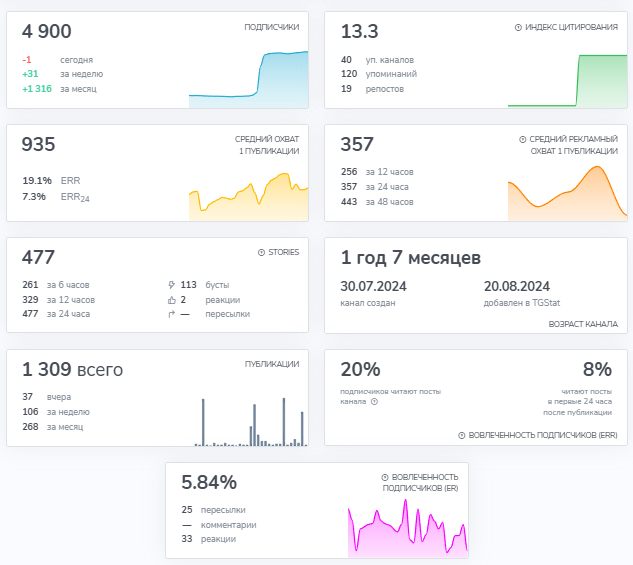Click info icon next to Индекс цитирования
Image resolution: width=633 pixels, height=565 pixels.
tap(518, 27)
